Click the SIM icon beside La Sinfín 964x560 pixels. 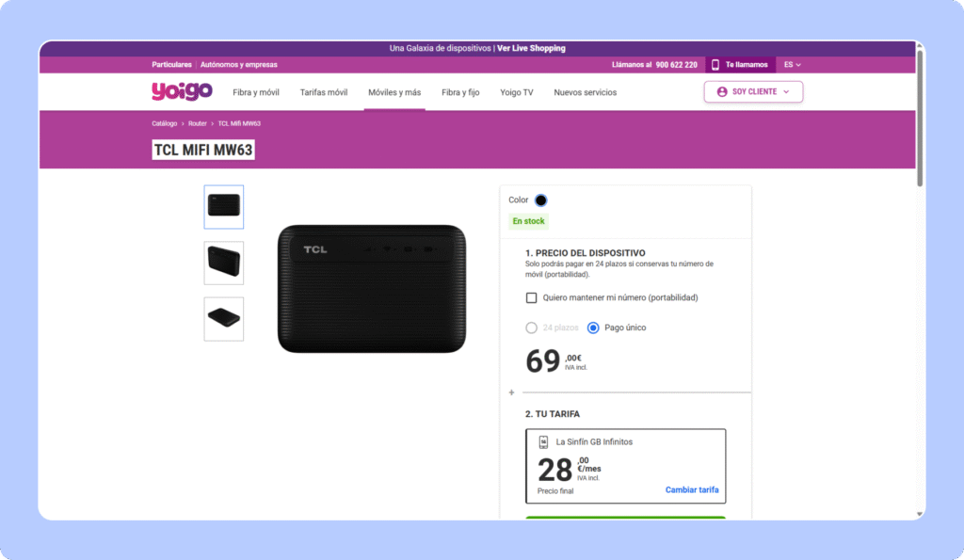click(543, 441)
